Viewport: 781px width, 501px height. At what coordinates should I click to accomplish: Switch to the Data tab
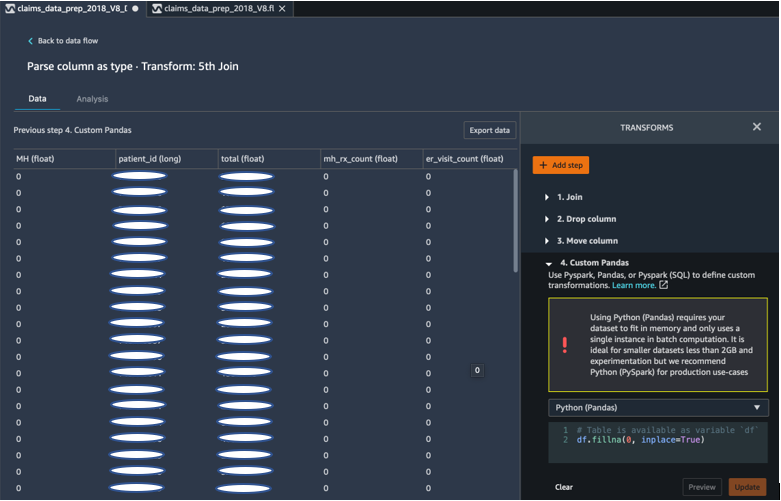pos(37,99)
